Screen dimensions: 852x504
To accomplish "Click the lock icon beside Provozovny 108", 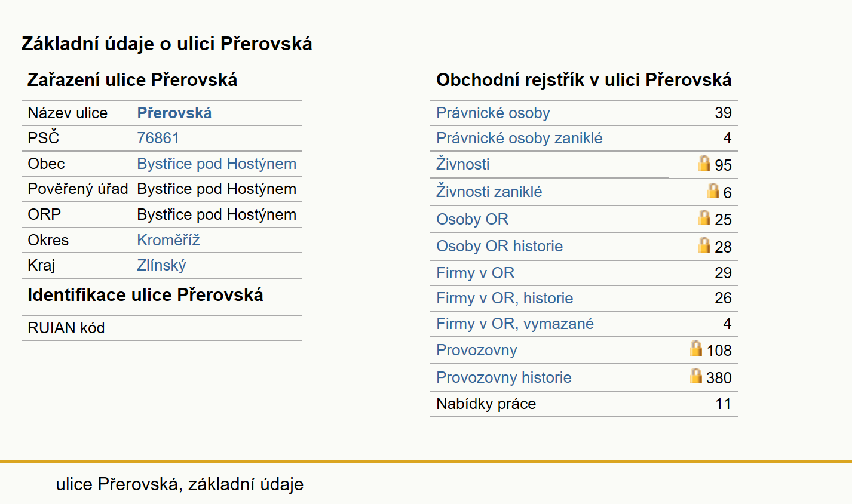I will tap(696, 348).
